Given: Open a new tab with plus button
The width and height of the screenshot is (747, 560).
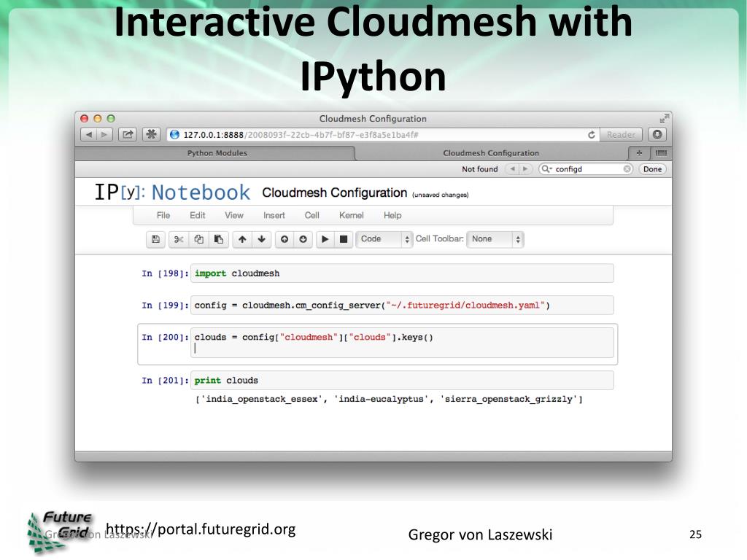Looking at the screenshot, I should [x=639, y=153].
